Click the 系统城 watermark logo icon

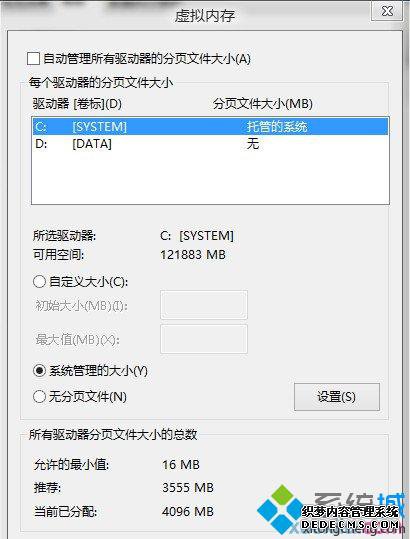click(x=280, y=510)
